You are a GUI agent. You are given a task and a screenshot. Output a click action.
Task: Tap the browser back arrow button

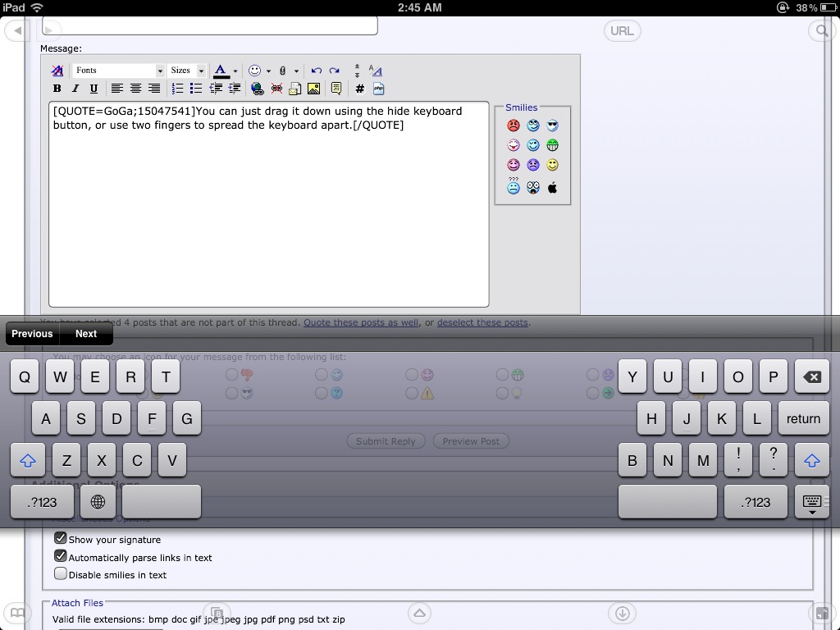coord(17,30)
